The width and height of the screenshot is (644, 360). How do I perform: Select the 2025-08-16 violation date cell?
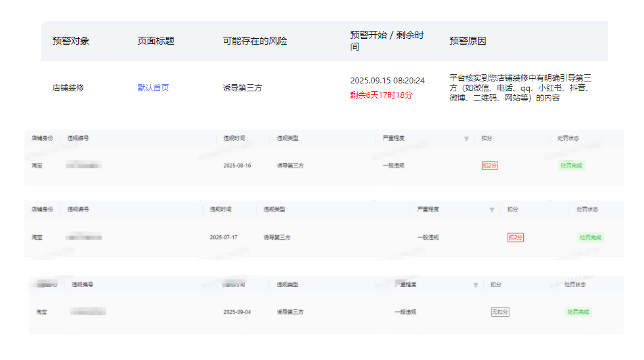(x=237, y=166)
